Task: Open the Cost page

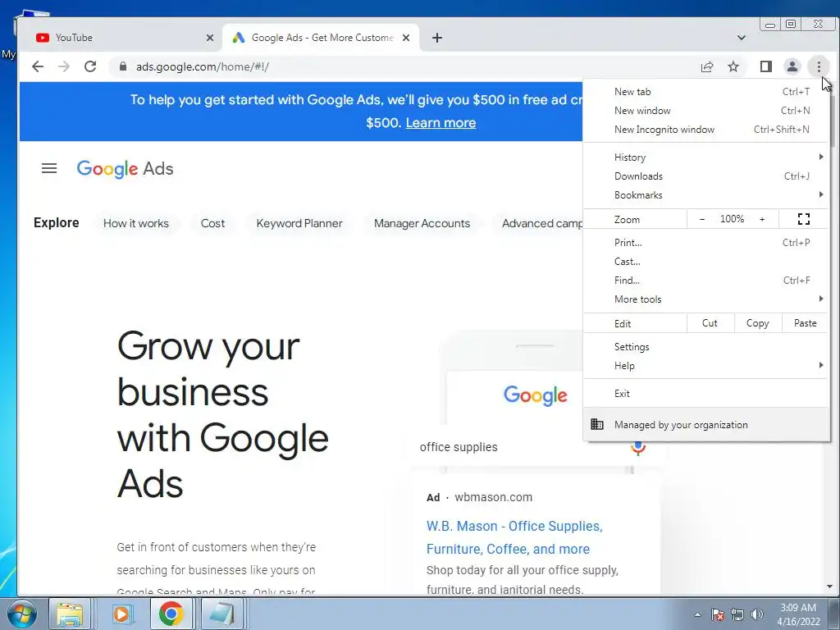Action: [212, 223]
